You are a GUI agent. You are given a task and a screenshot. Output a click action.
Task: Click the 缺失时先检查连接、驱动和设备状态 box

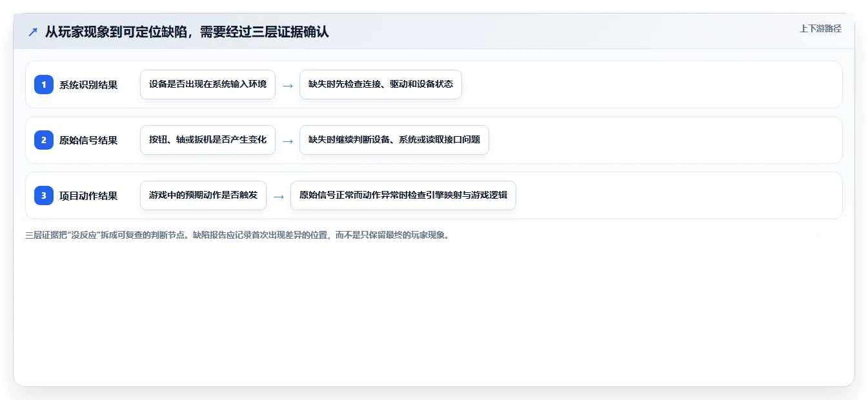click(381, 85)
